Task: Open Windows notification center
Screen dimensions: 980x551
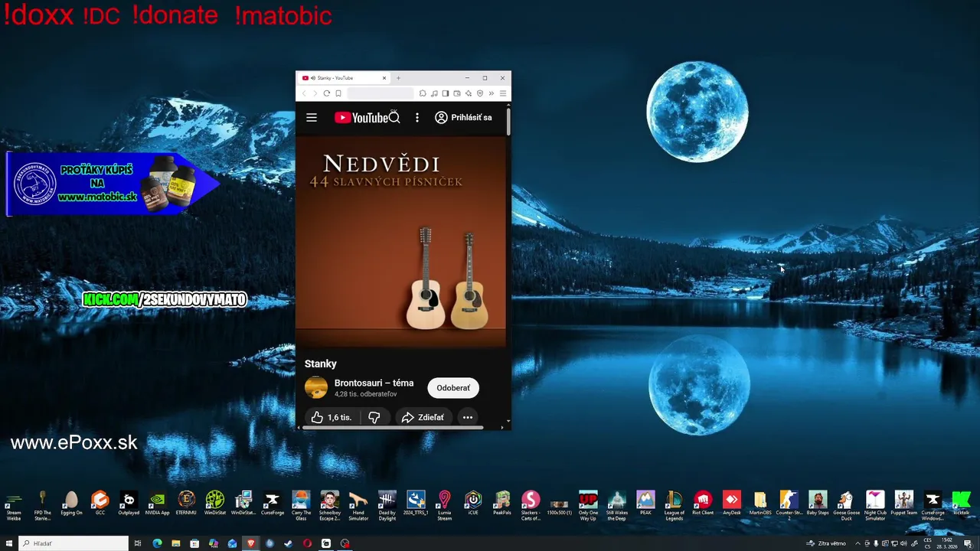Action: pyautogui.click(x=969, y=543)
